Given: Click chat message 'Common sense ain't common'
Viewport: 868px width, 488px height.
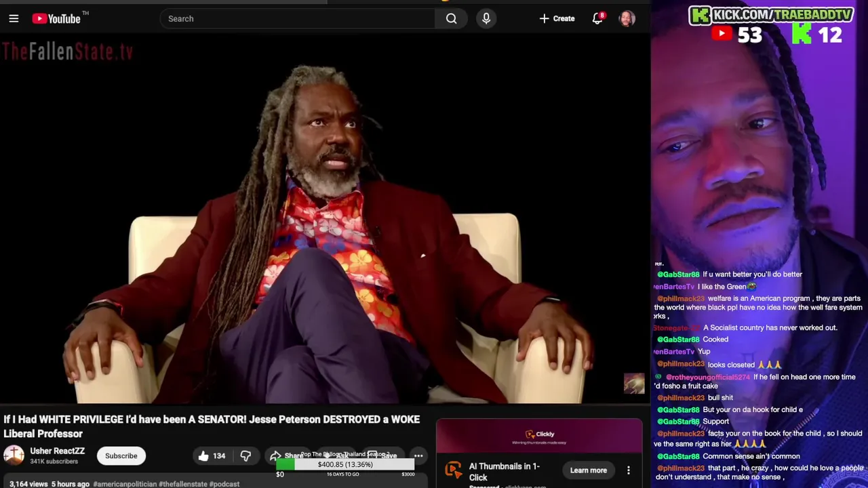Looking at the screenshot, I should pos(751,457).
